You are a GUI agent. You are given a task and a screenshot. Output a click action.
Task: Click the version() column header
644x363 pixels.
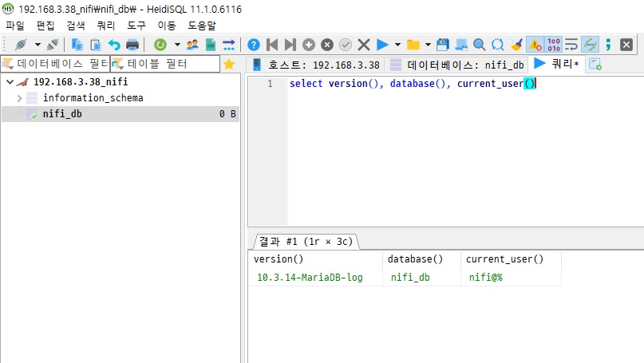(x=315, y=259)
